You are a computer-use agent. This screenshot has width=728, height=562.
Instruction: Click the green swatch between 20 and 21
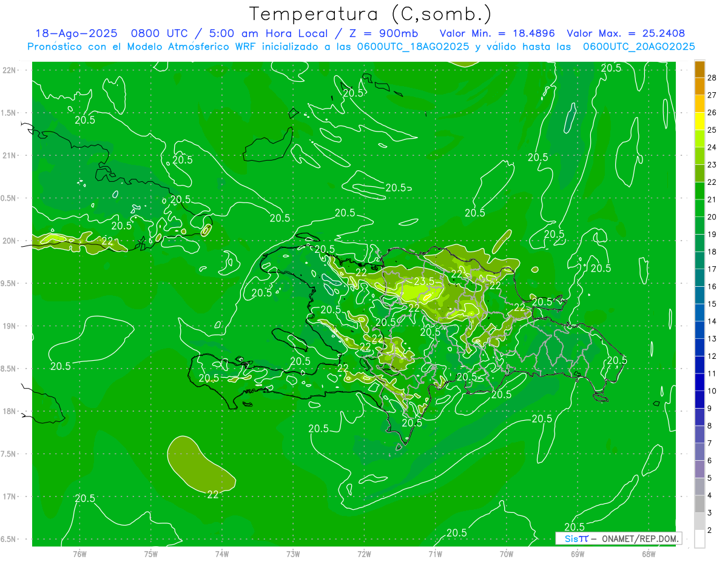pyautogui.click(x=699, y=209)
